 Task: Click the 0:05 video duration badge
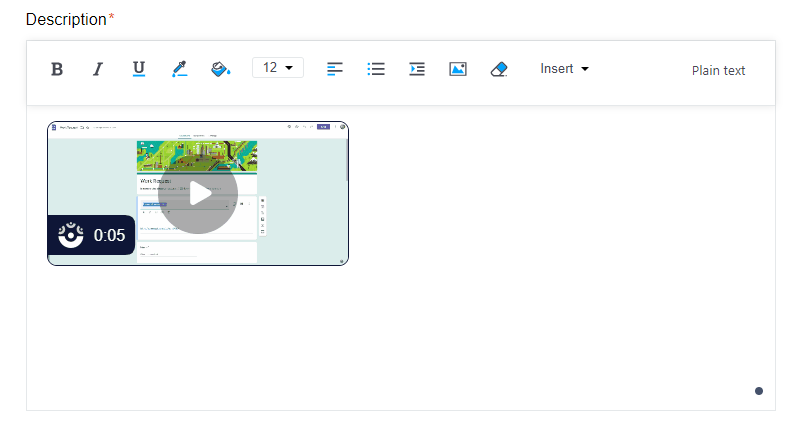pyautogui.click(x=91, y=235)
